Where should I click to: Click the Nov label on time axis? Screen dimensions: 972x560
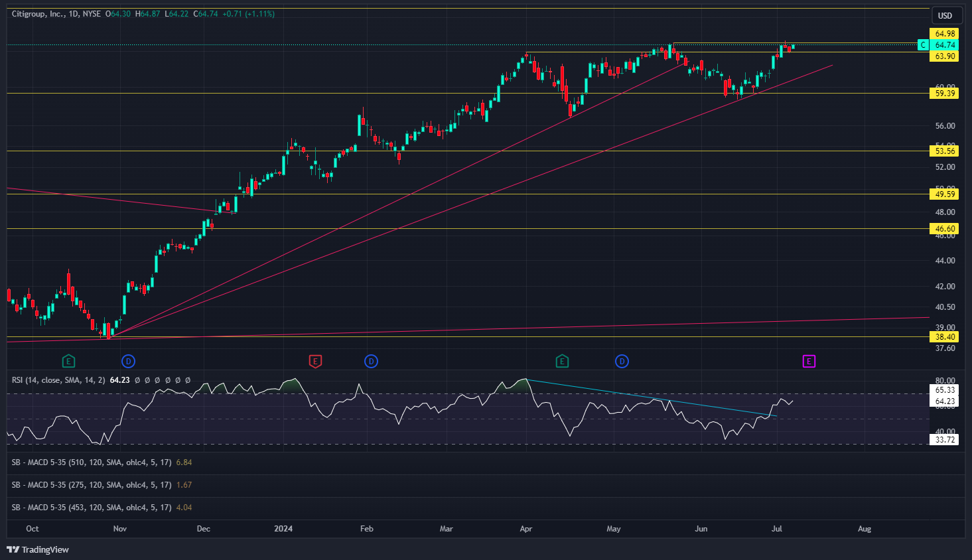click(x=120, y=529)
